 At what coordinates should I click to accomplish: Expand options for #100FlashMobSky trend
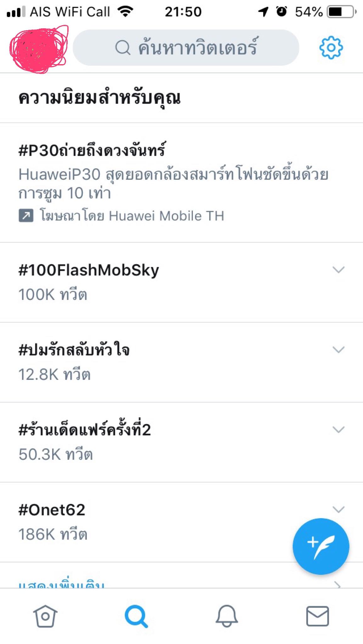click(338, 270)
